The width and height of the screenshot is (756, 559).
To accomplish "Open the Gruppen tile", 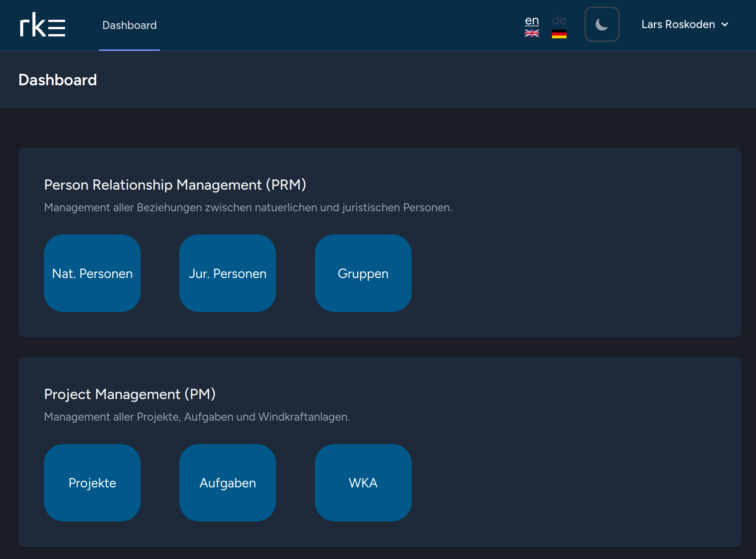I will (363, 273).
